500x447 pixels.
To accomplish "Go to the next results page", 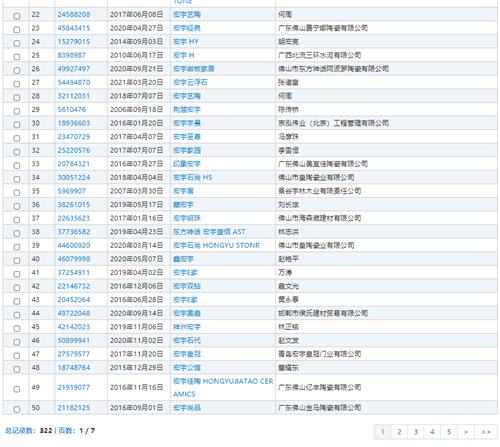I will (x=466, y=432).
